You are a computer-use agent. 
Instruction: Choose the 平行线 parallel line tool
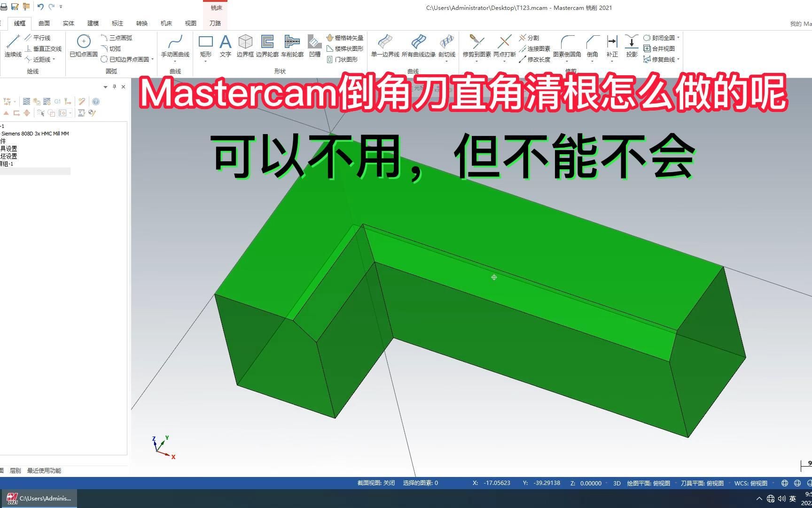[38, 38]
